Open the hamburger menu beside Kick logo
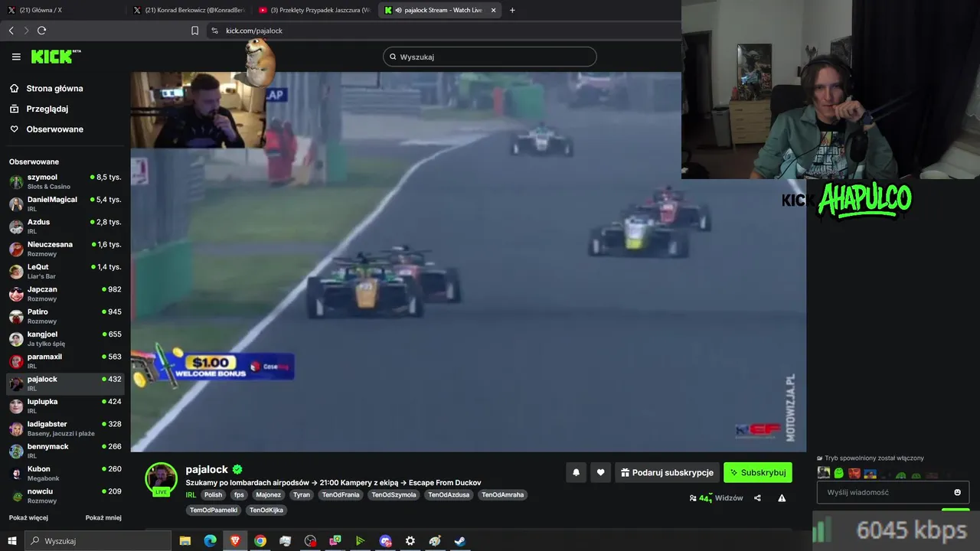This screenshot has height=551, width=980. click(16, 57)
